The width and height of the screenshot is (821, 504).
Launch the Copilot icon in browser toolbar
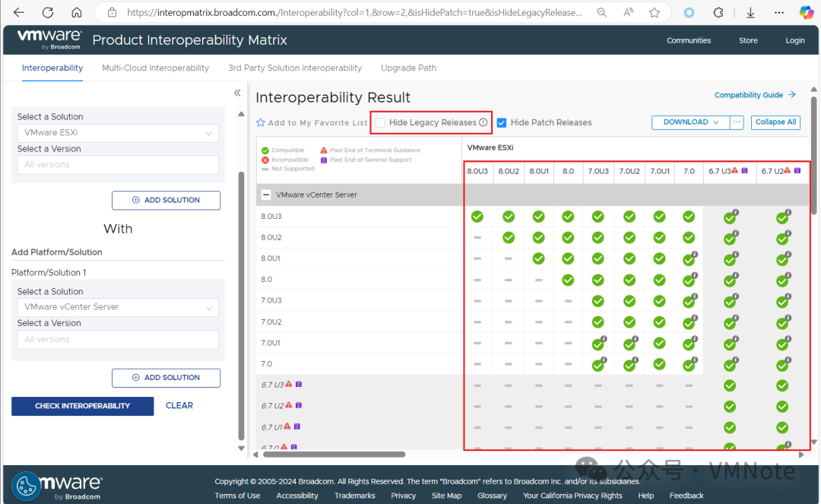(807, 13)
